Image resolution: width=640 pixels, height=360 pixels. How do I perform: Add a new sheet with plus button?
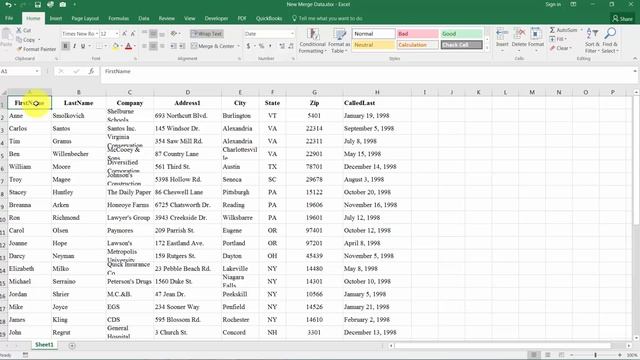(72, 346)
